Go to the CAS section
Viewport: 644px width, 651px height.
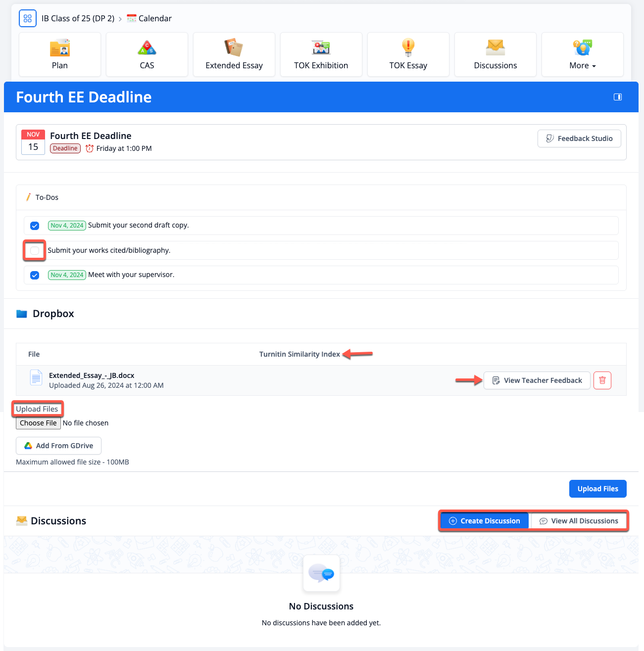click(147, 55)
